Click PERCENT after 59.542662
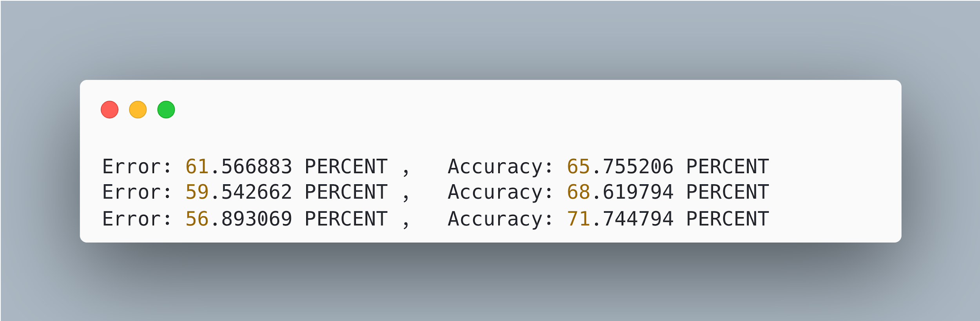The width and height of the screenshot is (980, 321). [346, 192]
